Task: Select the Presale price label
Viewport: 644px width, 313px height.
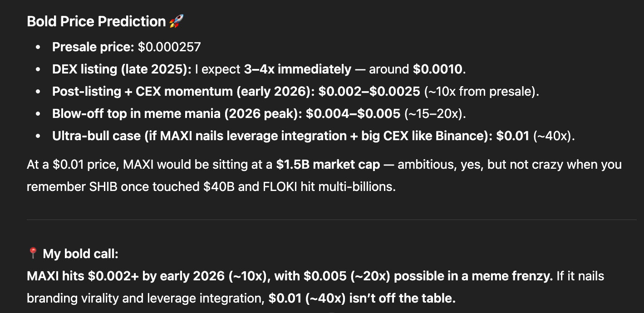Action: tap(93, 47)
